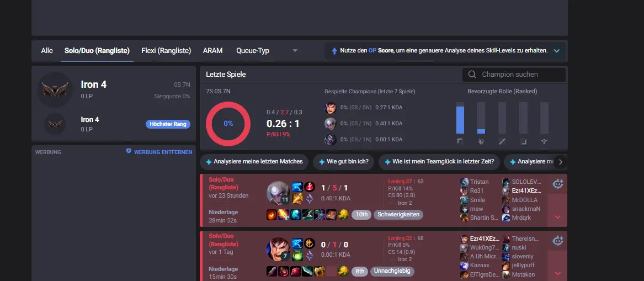This screenshot has width=644, height=281.
Task: Switch to the Flexi (Rangliste) tab
Action: pos(166,51)
